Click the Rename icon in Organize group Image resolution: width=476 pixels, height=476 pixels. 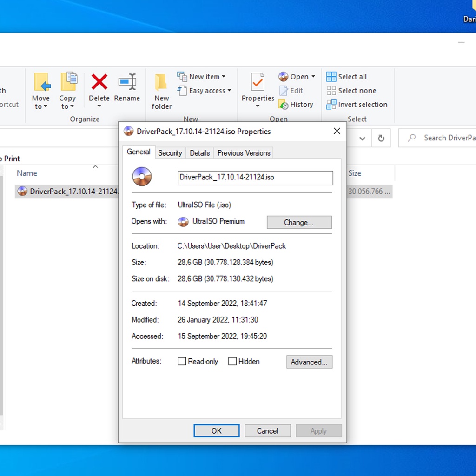click(127, 82)
